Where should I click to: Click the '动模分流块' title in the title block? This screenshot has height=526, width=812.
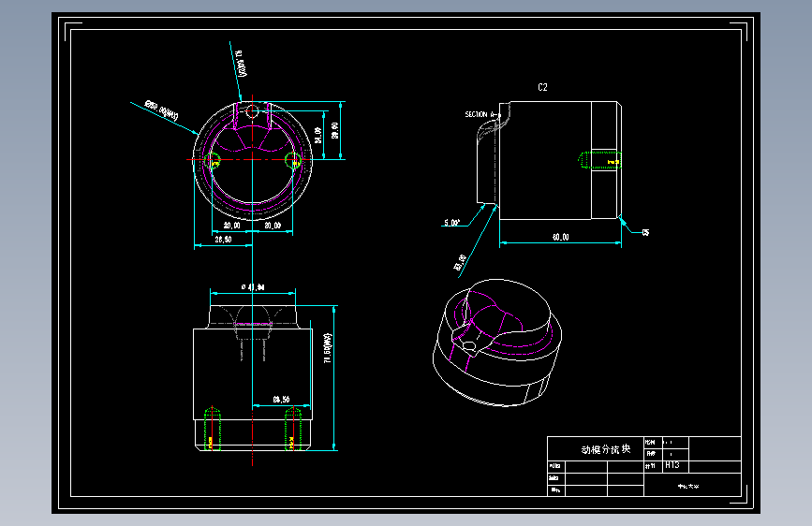tap(605, 449)
